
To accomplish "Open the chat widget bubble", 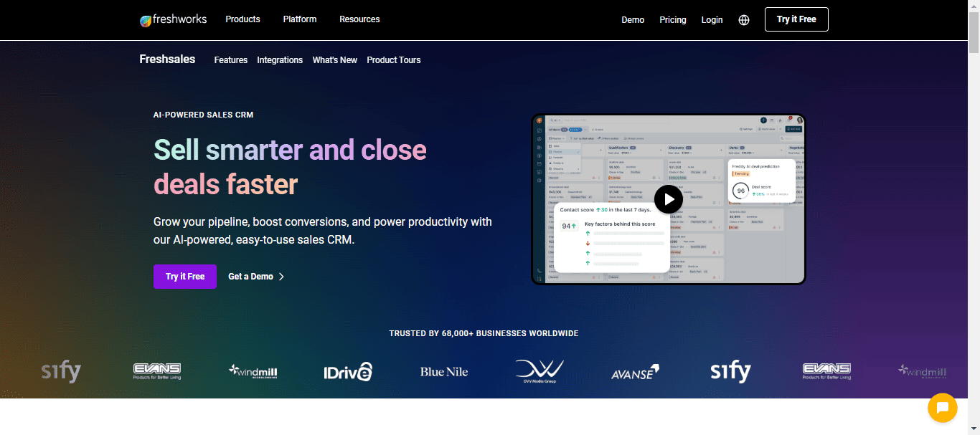I will [943, 408].
